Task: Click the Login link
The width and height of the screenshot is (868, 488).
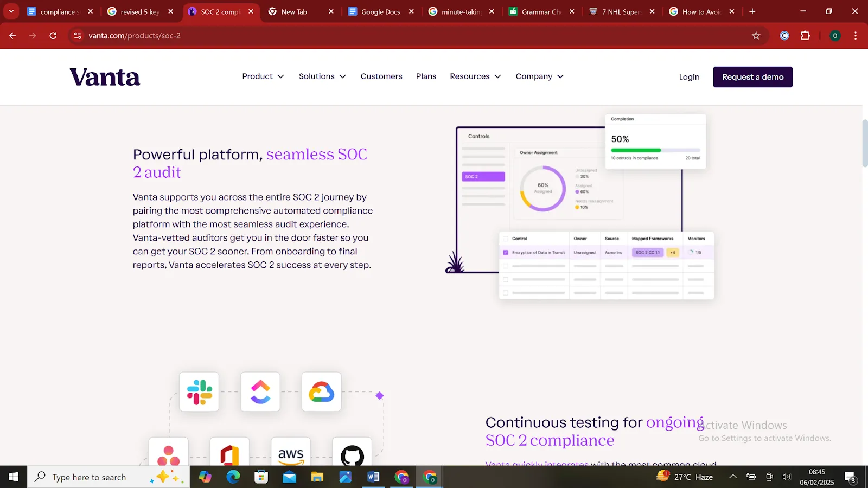Action: (689, 77)
